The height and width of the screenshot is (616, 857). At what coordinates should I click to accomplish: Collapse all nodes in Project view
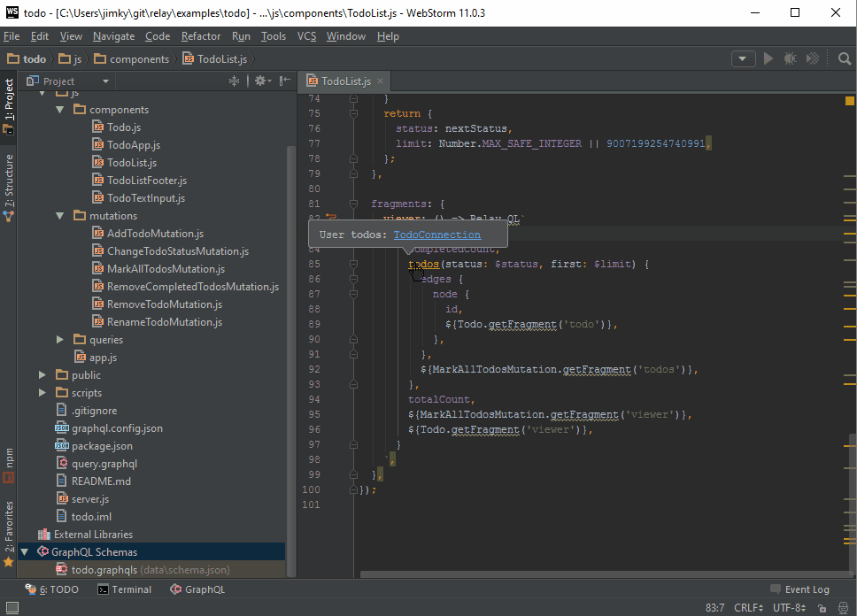pos(234,81)
